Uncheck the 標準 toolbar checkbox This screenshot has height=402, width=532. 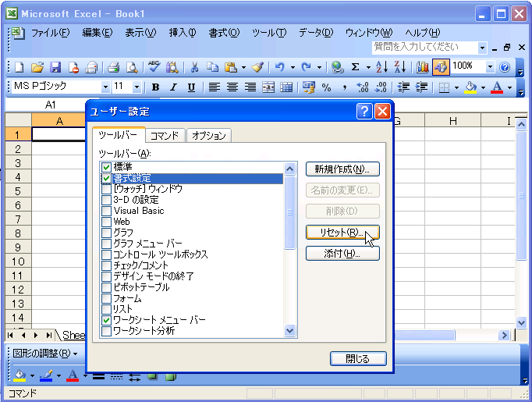pyautogui.click(x=107, y=167)
